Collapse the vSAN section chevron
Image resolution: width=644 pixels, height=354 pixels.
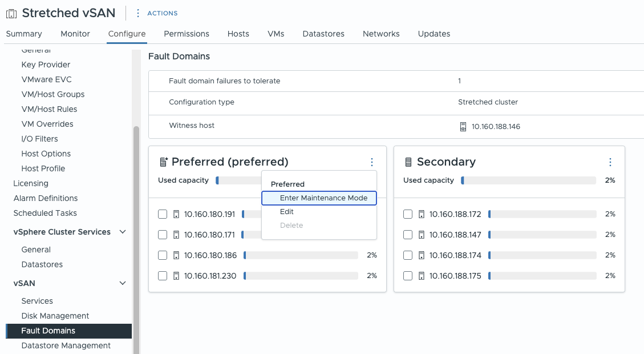[x=123, y=283]
